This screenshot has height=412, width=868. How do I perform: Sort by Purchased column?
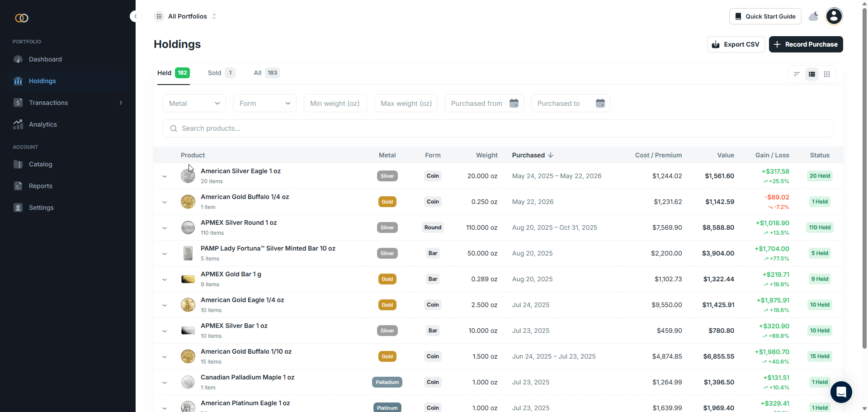(533, 155)
